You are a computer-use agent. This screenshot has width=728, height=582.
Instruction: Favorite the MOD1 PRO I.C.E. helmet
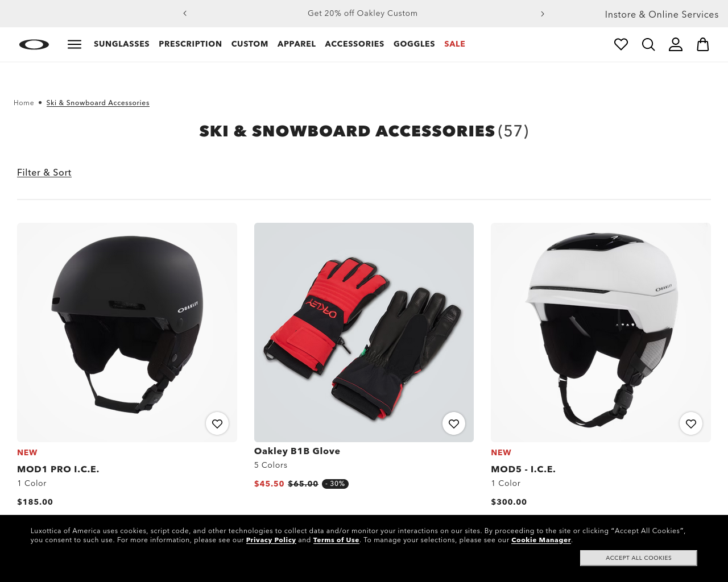(x=217, y=423)
